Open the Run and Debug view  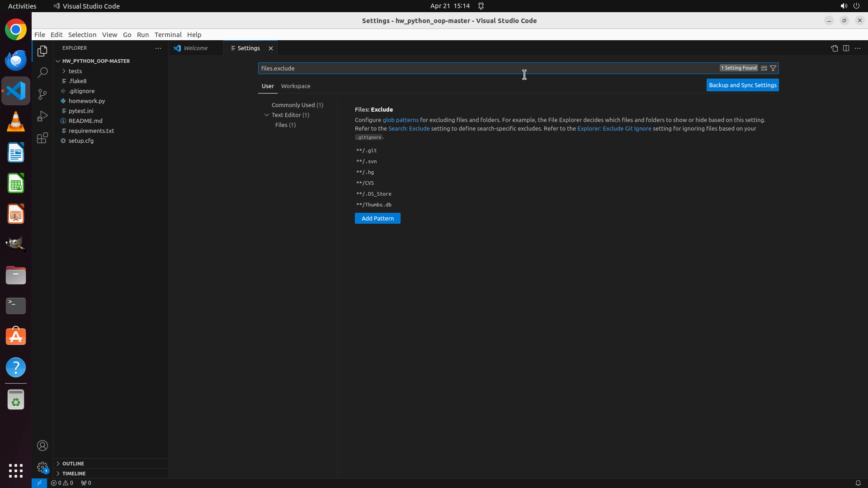42,116
